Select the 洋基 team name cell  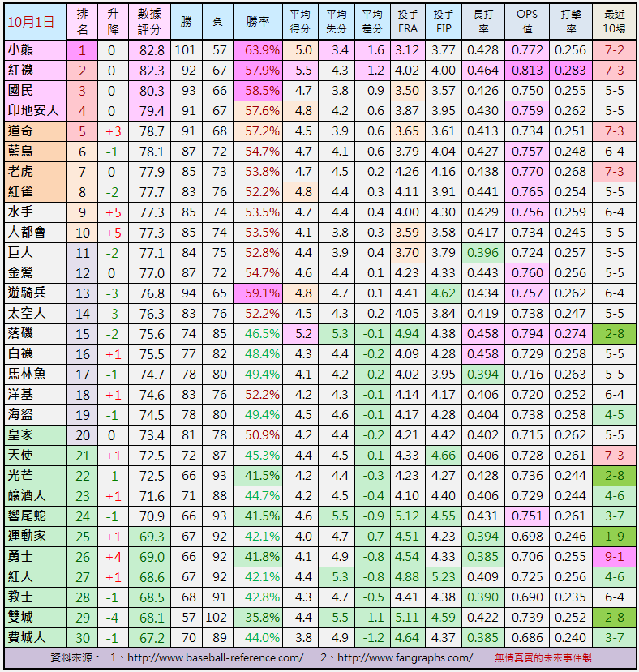point(36,395)
